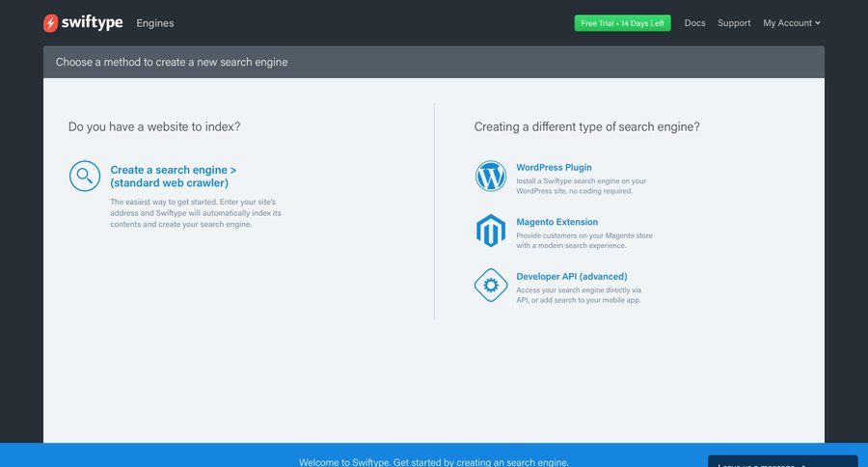This screenshot has width=868, height=467.
Task: Open the Docs link in header
Action: click(x=694, y=23)
